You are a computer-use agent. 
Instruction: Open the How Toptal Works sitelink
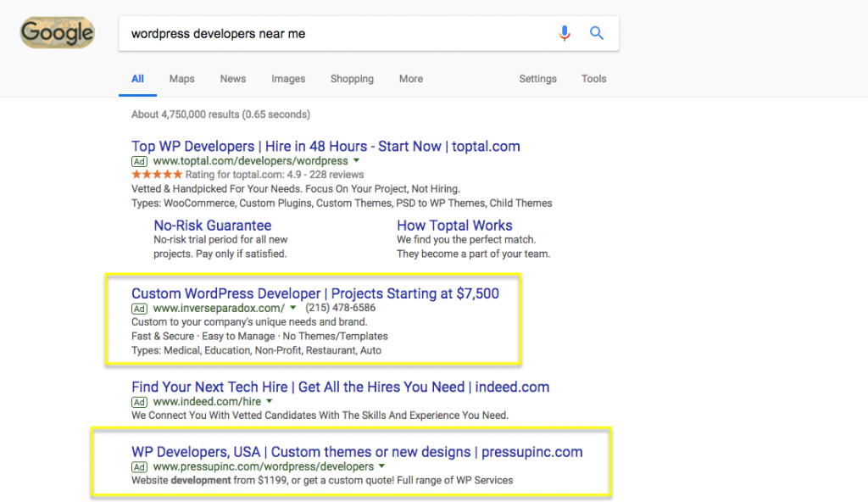(x=454, y=226)
